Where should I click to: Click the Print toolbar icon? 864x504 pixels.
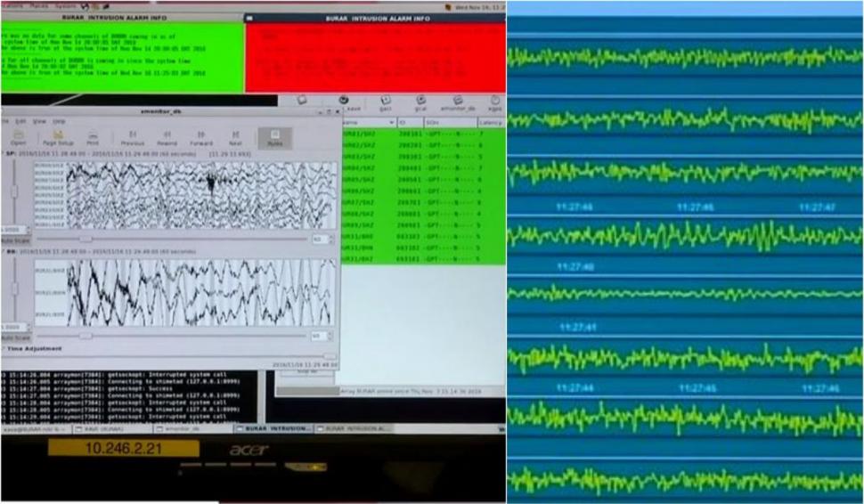point(93,136)
